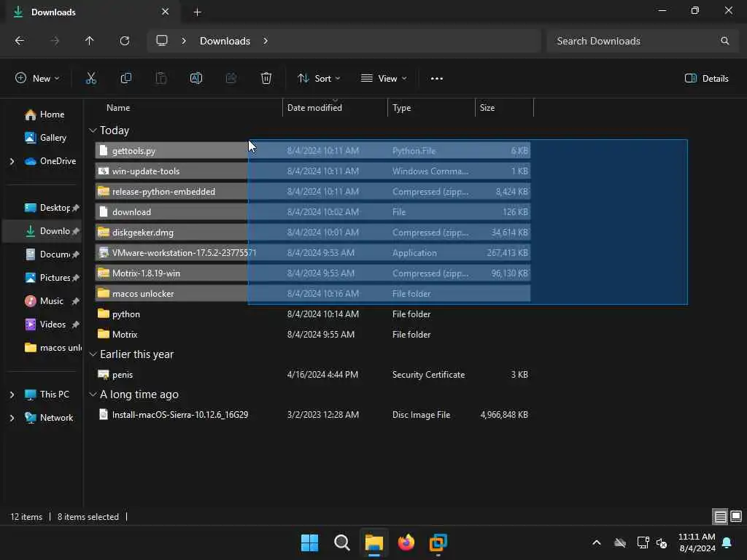Go back with the left arrow
Viewport: 747px width, 560px height.
pyautogui.click(x=20, y=41)
